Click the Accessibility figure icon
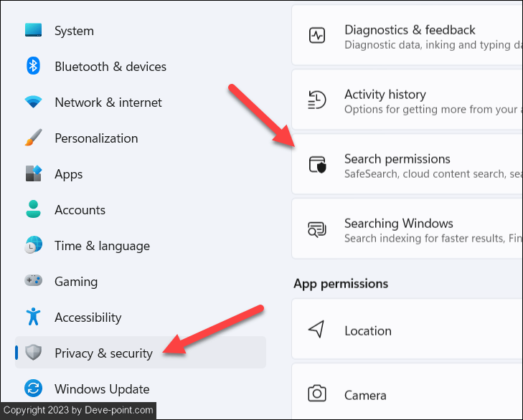Screen dimensions: 523x420 point(34,318)
